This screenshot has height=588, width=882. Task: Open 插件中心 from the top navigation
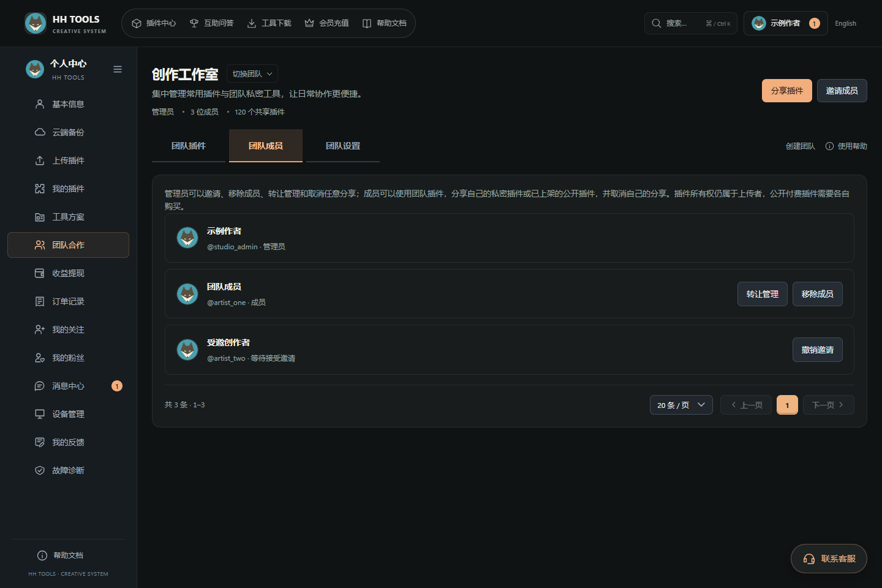pos(154,23)
